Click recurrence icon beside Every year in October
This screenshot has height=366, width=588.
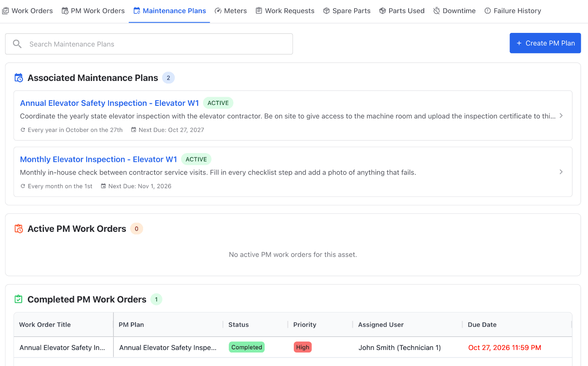23,130
